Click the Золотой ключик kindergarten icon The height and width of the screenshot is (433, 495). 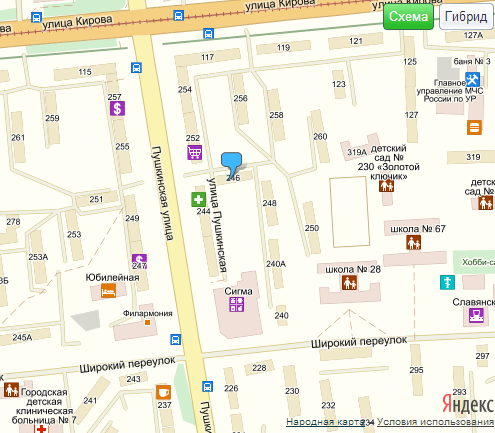point(386,185)
